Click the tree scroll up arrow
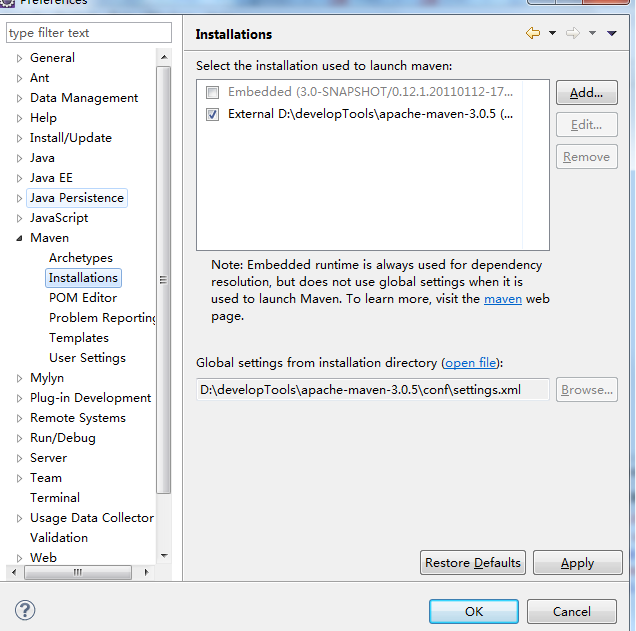Screen dimensions: 636x631 [x=164, y=57]
